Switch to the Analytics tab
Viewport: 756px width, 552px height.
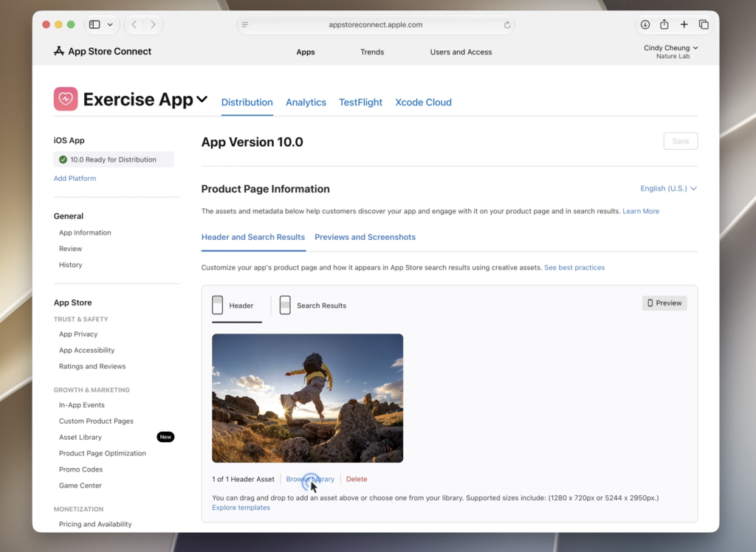(306, 102)
